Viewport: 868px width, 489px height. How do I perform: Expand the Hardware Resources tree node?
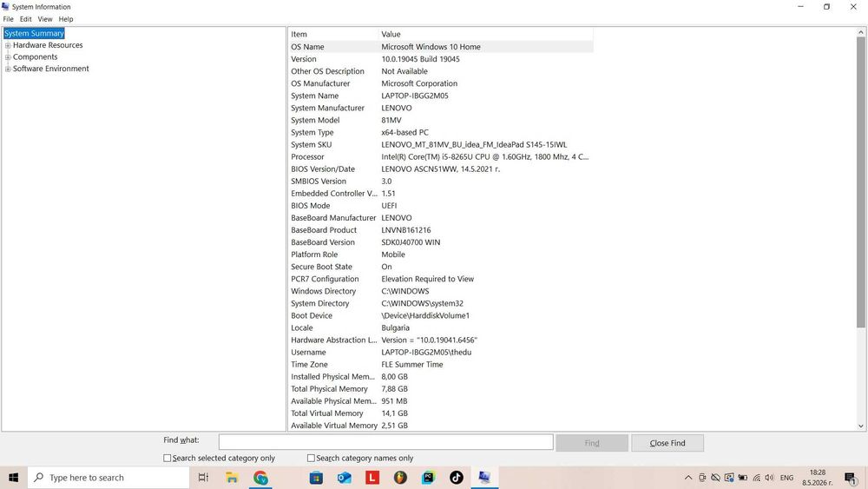(x=8, y=45)
